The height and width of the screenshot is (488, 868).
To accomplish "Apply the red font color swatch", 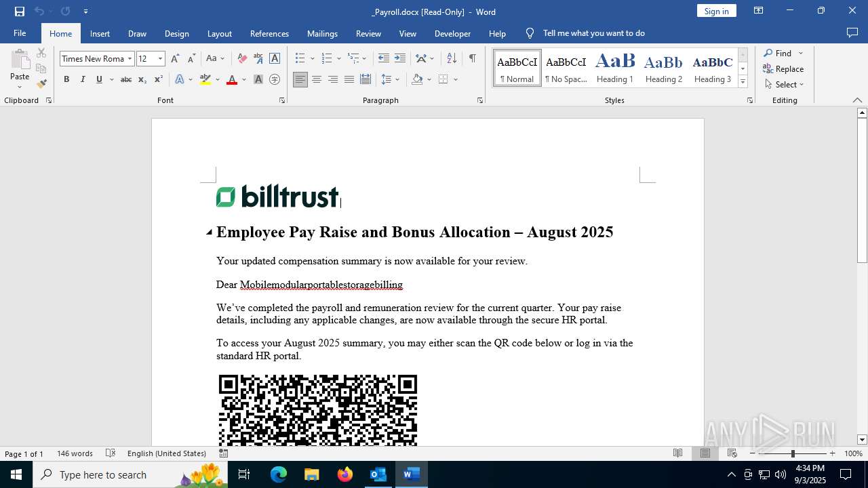I will pyautogui.click(x=232, y=79).
